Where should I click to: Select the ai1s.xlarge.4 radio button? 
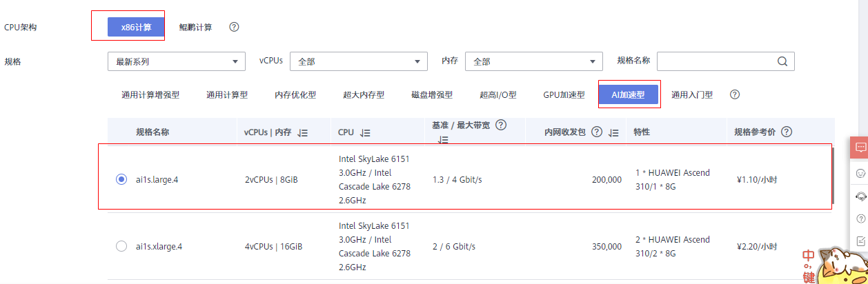(121, 246)
